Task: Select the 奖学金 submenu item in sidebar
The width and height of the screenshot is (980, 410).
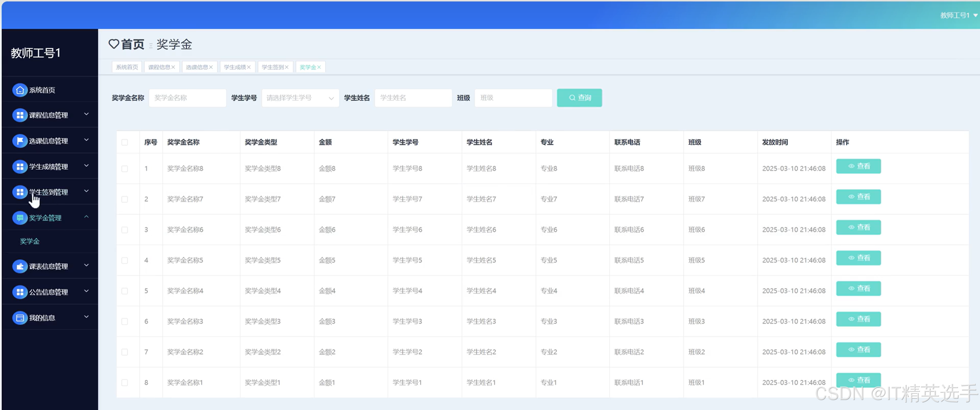Action: 30,241
